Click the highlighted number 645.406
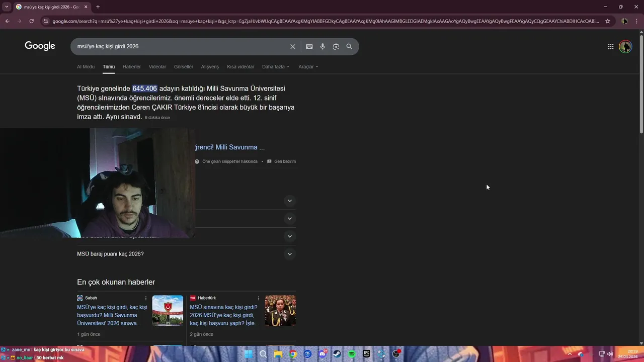This screenshot has height=362, width=644. point(145,88)
